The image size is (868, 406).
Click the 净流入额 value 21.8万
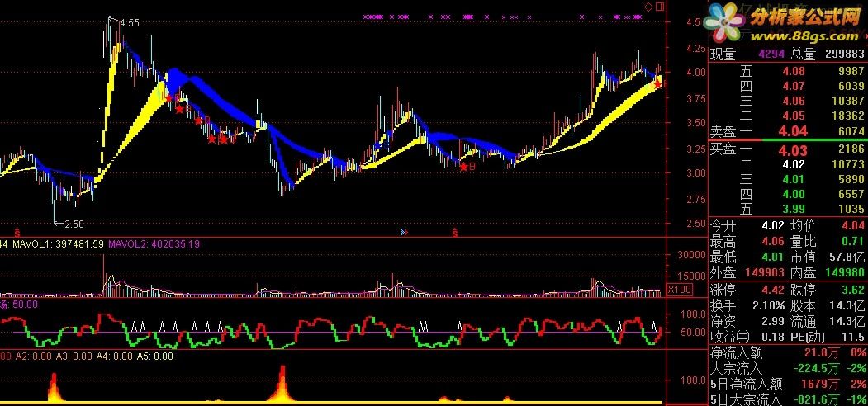(x=821, y=354)
